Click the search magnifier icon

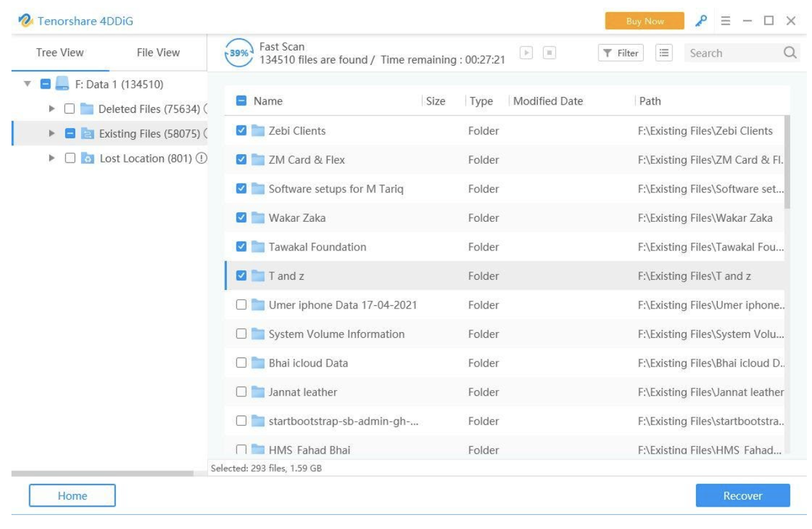(790, 53)
